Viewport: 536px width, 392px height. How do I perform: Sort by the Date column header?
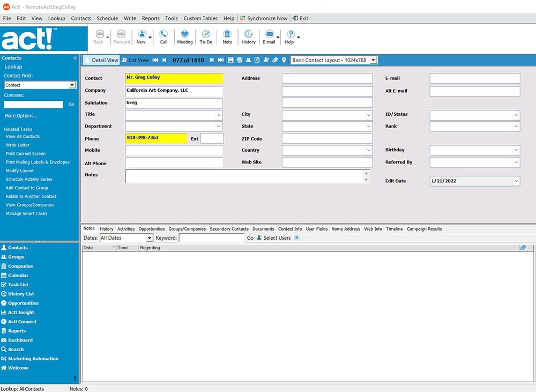coord(99,248)
